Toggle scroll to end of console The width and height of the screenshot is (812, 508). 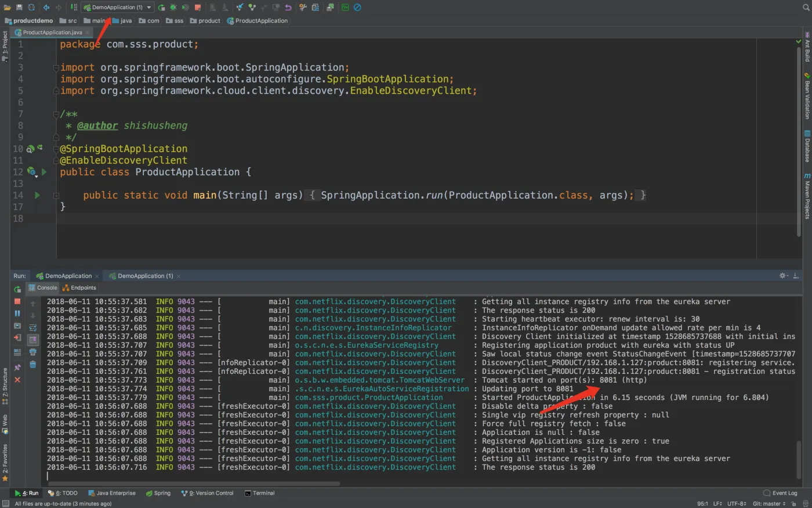[x=33, y=340]
